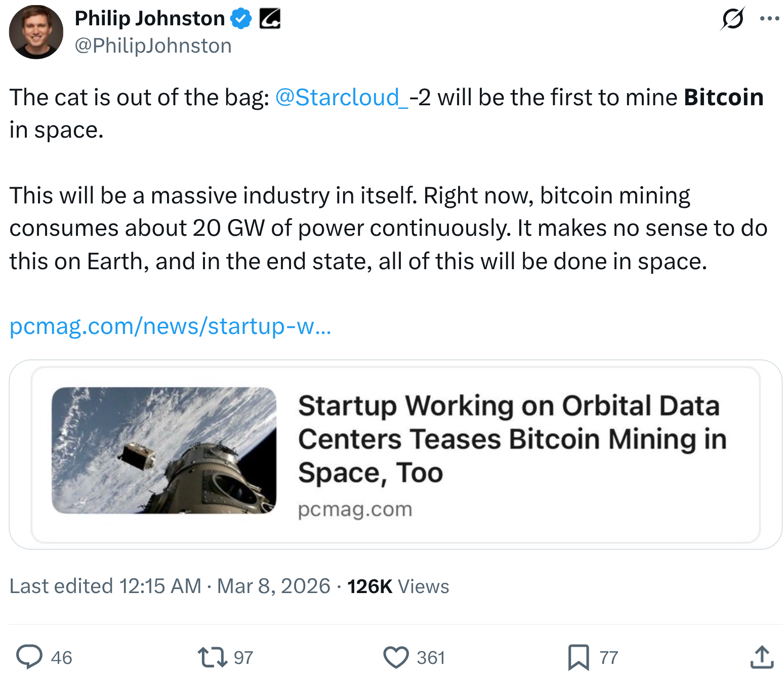
Task: View edit history via Last edited timestamp
Action: (x=170, y=586)
